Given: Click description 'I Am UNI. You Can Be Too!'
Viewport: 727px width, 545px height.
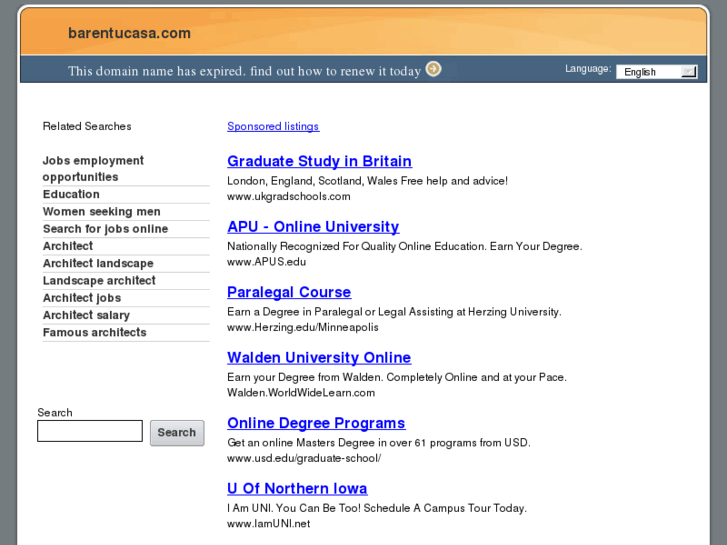Looking at the screenshot, I should [x=377, y=508].
